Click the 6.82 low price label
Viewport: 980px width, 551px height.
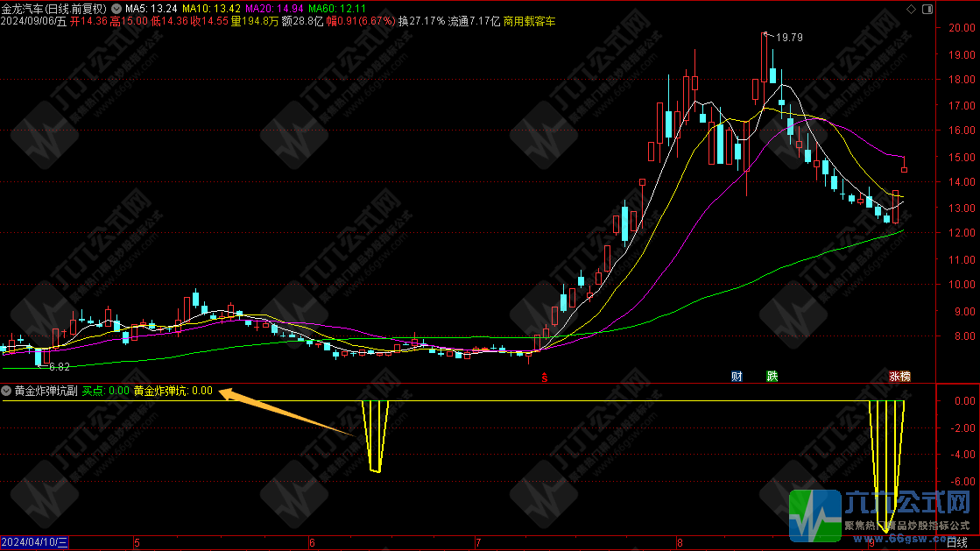point(59,367)
